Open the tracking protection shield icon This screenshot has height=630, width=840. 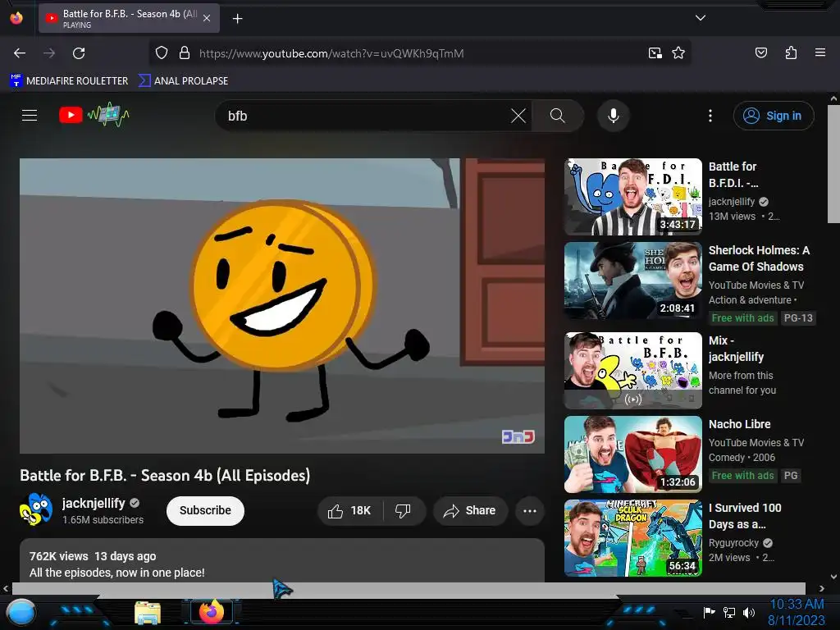[162, 53]
